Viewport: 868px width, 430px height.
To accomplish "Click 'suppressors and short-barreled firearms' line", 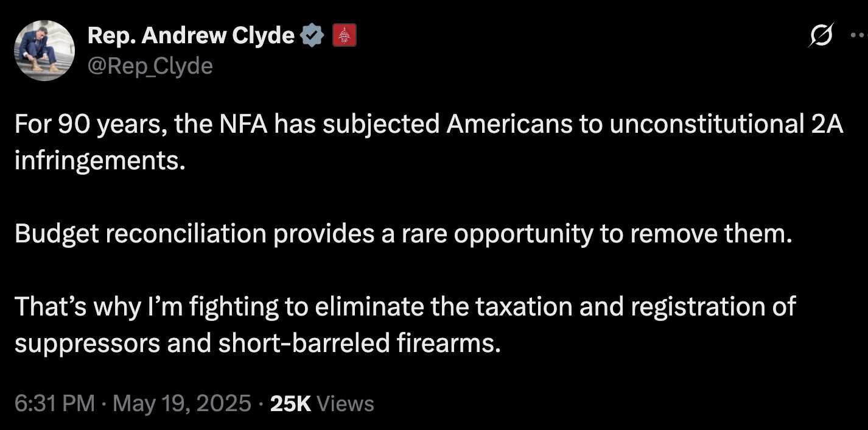I will 257,344.
